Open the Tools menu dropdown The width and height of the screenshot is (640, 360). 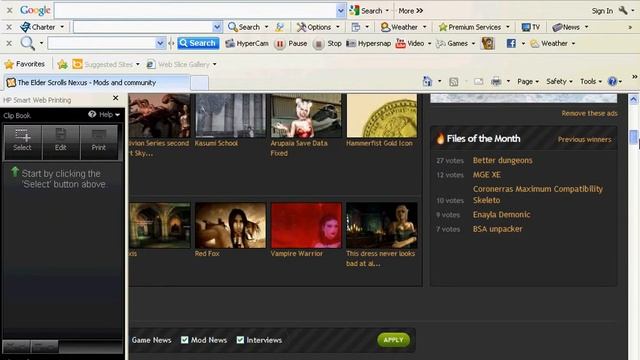click(591, 82)
